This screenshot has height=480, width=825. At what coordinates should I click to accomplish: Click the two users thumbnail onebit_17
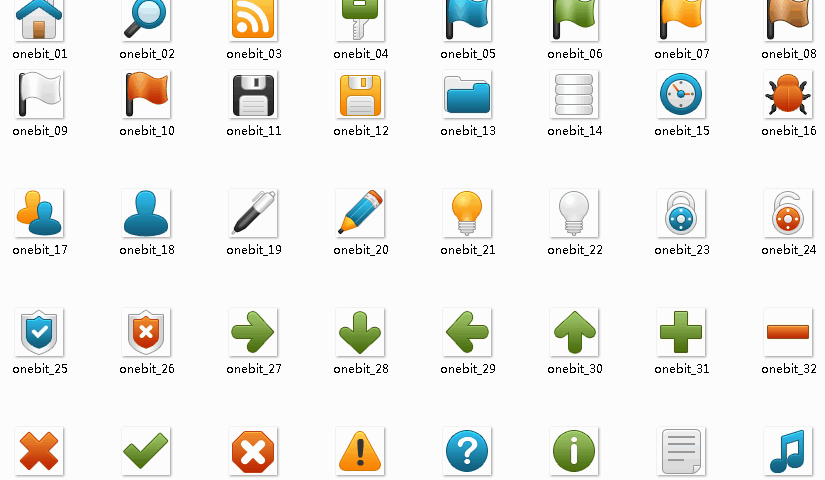click(x=39, y=213)
